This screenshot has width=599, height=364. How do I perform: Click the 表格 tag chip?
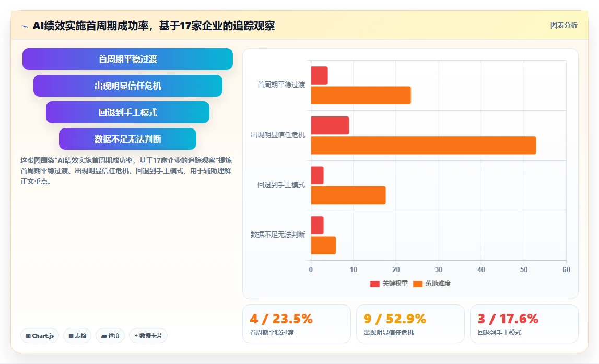point(77,336)
